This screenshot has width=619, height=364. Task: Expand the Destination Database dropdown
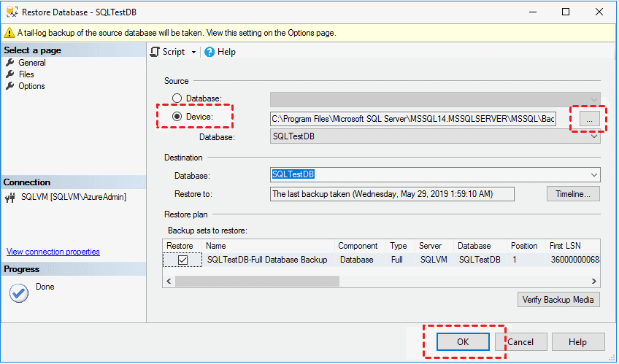595,174
